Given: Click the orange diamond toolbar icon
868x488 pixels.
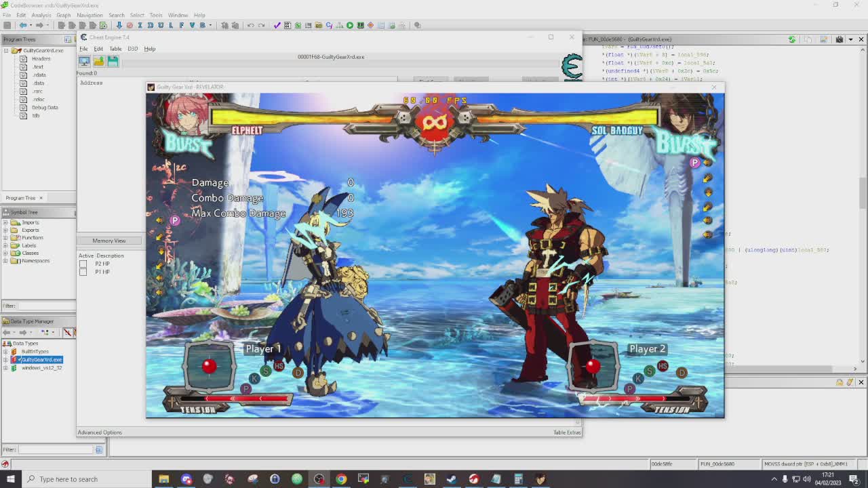Looking at the screenshot, I should 370,25.
